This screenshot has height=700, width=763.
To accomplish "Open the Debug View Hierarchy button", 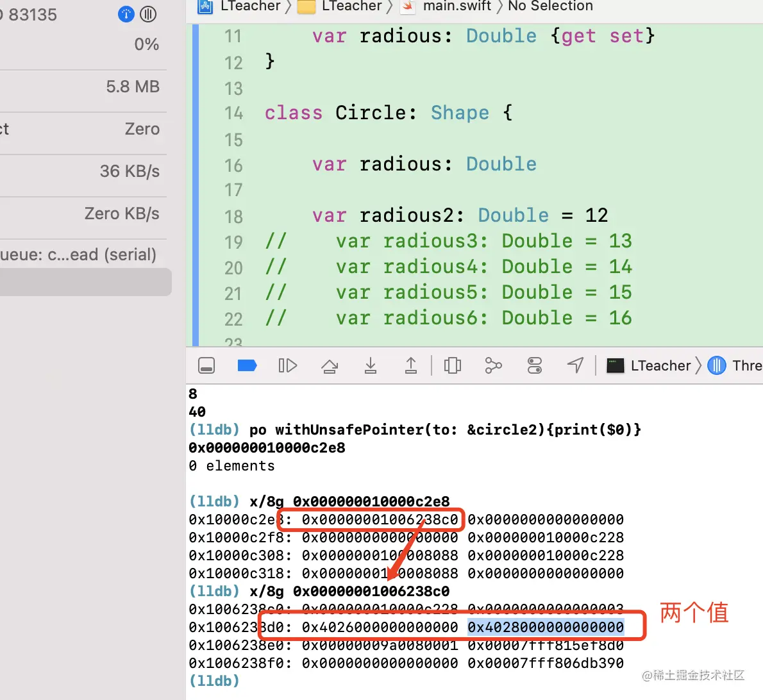I will 453,365.
